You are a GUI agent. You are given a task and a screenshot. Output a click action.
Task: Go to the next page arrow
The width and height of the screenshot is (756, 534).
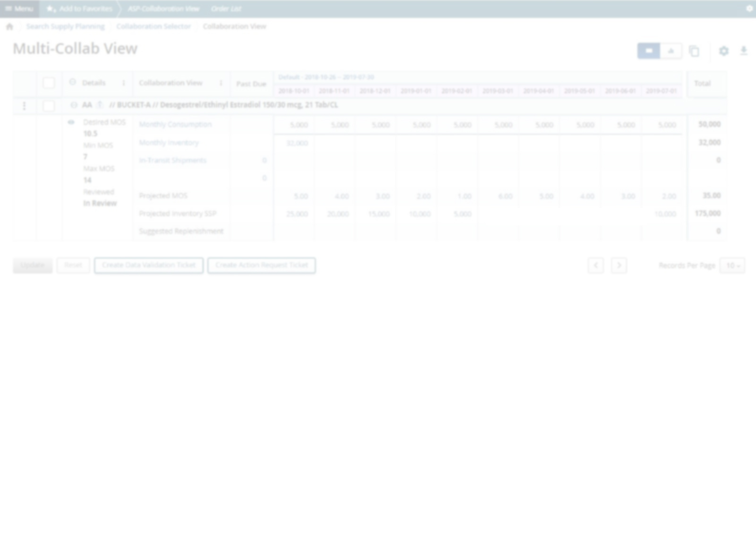click(x=619, y=266)
